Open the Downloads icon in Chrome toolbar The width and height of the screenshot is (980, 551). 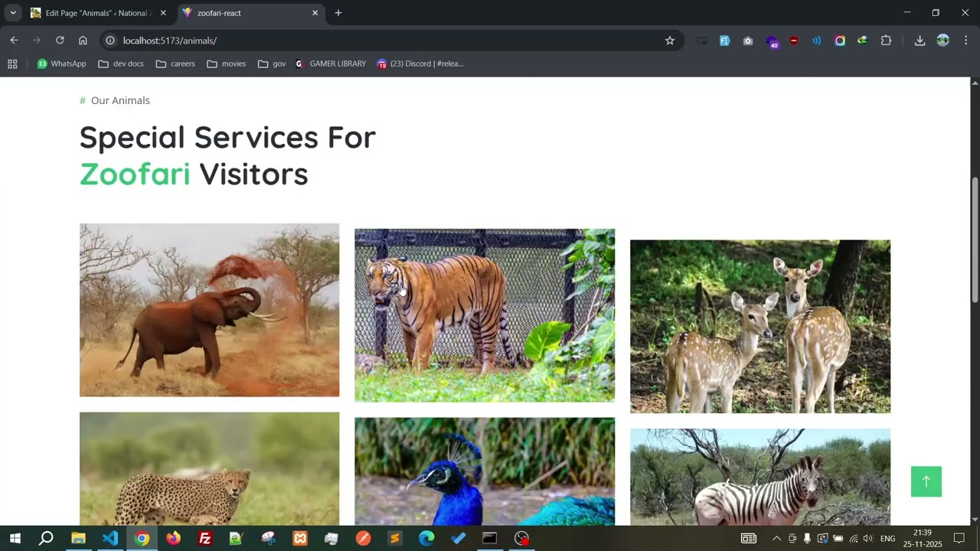click(x=920, y=41)
